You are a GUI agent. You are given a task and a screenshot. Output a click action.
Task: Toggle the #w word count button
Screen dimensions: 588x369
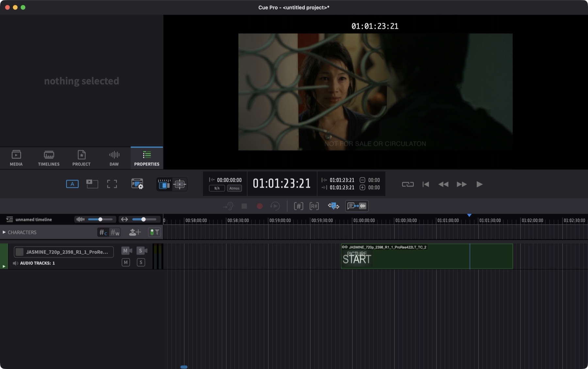[115, 232]
